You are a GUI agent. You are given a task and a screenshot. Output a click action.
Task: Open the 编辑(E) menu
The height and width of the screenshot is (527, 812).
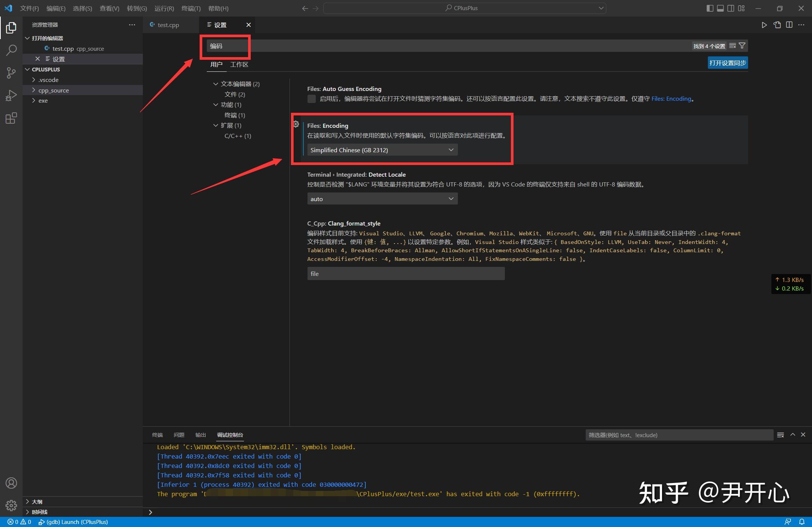56,8
